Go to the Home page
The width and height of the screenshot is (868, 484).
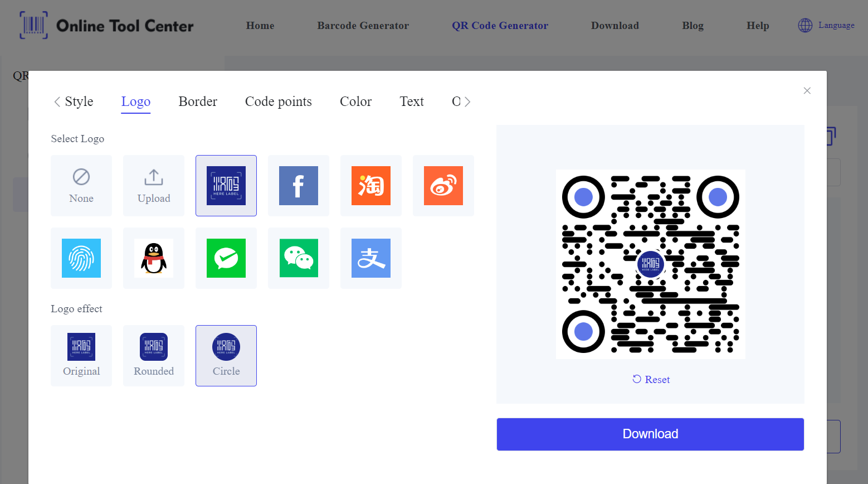pyautogui.click(x=260, y=26)
